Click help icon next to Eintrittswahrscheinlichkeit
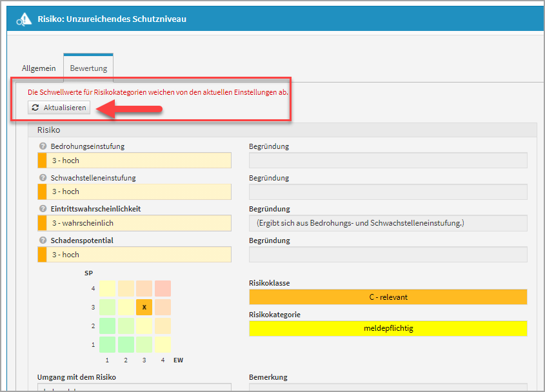The width and height of the screenshot is (545, 392). pos(43,209)
